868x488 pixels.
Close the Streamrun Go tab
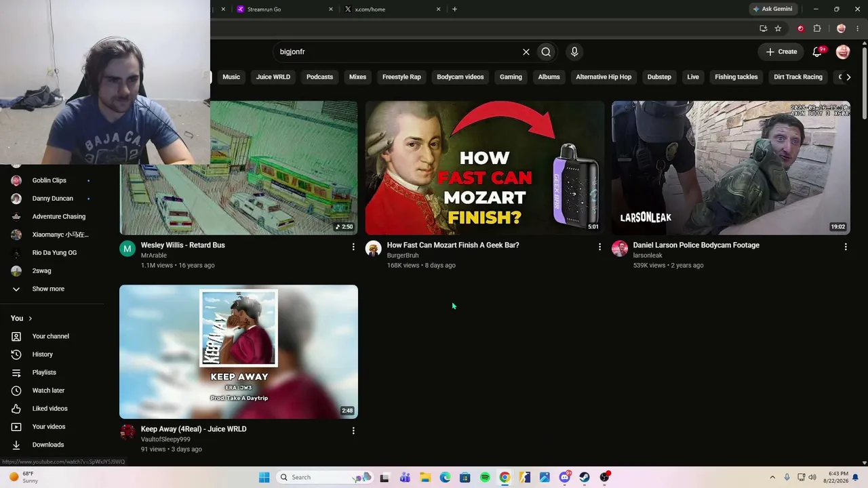331,9
